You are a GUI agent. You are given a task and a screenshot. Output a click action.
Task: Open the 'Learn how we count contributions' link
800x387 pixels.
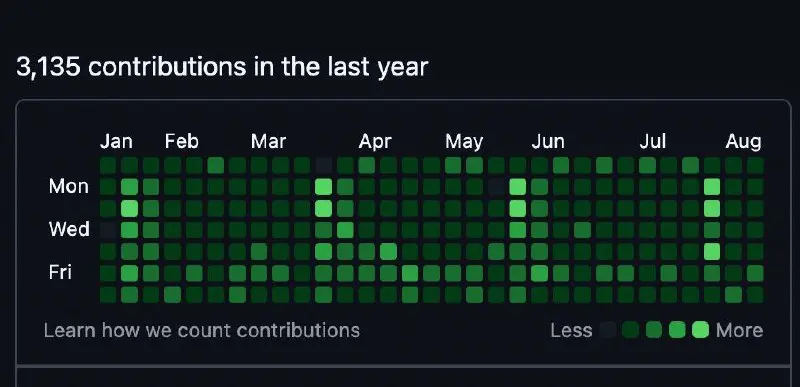[x=202, y=330]
